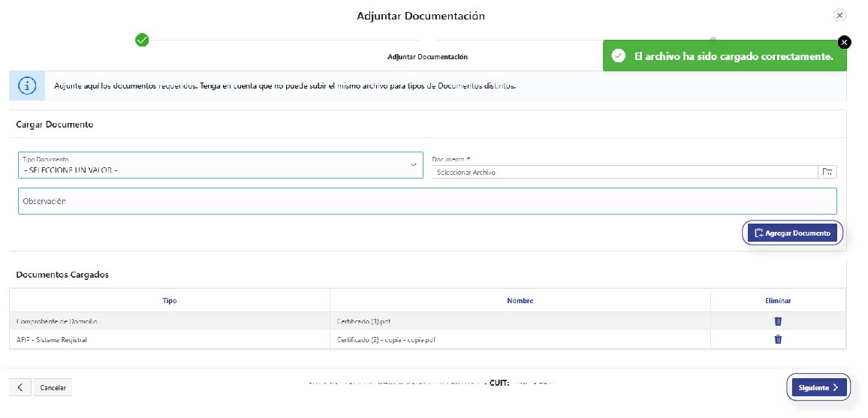The image size is (868, 418).
Task: Dismiss the success notification with its X
Action: (845, 42)
